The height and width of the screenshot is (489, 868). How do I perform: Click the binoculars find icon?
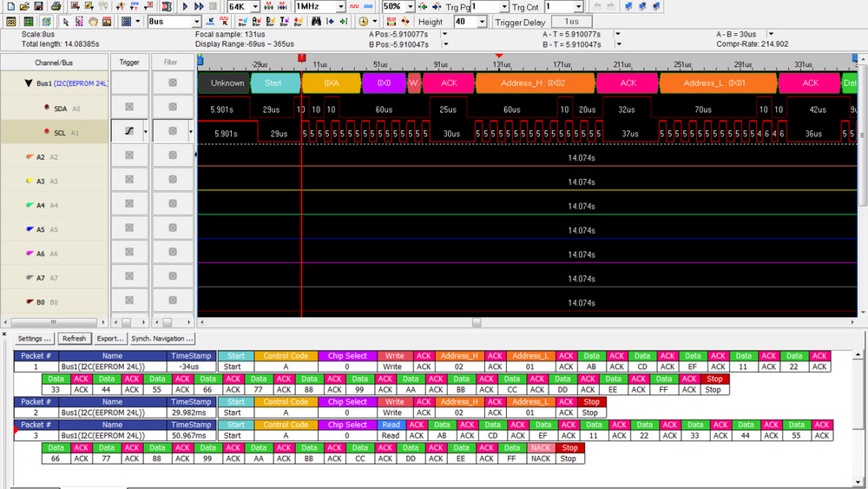click(316, 22)
